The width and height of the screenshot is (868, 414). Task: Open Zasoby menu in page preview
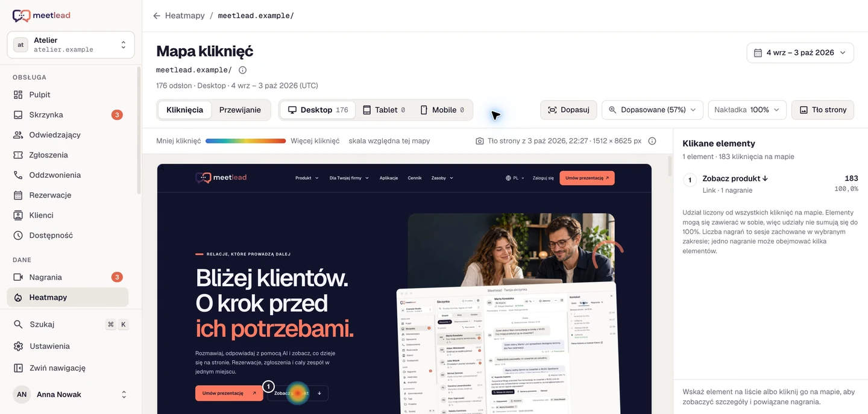tap(442, 178)
